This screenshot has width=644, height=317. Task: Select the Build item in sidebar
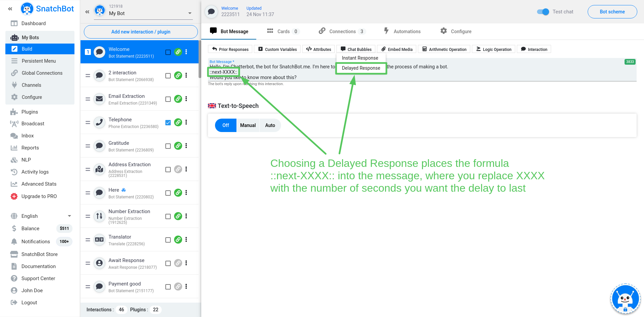coord(40,49)
